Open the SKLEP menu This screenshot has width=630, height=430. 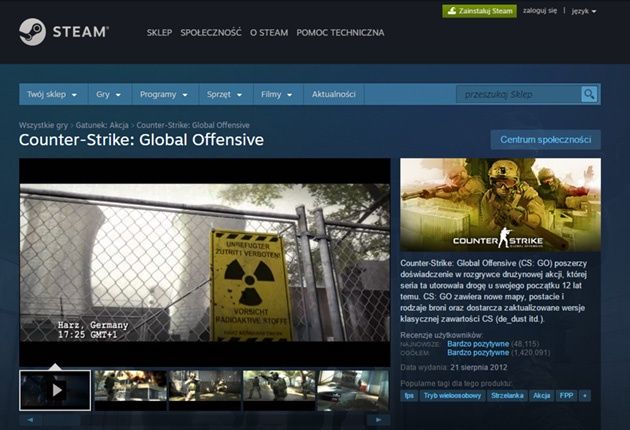pyautogui.click(x=159, y=33)
